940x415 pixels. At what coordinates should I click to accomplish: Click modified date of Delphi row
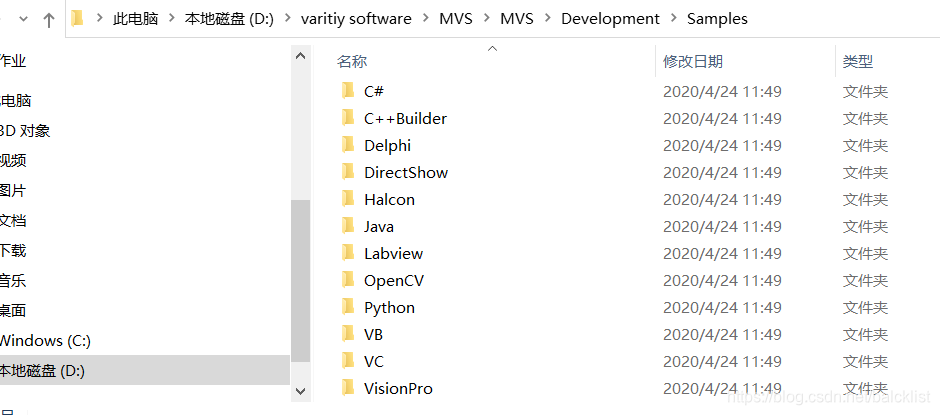pos(722,145)
